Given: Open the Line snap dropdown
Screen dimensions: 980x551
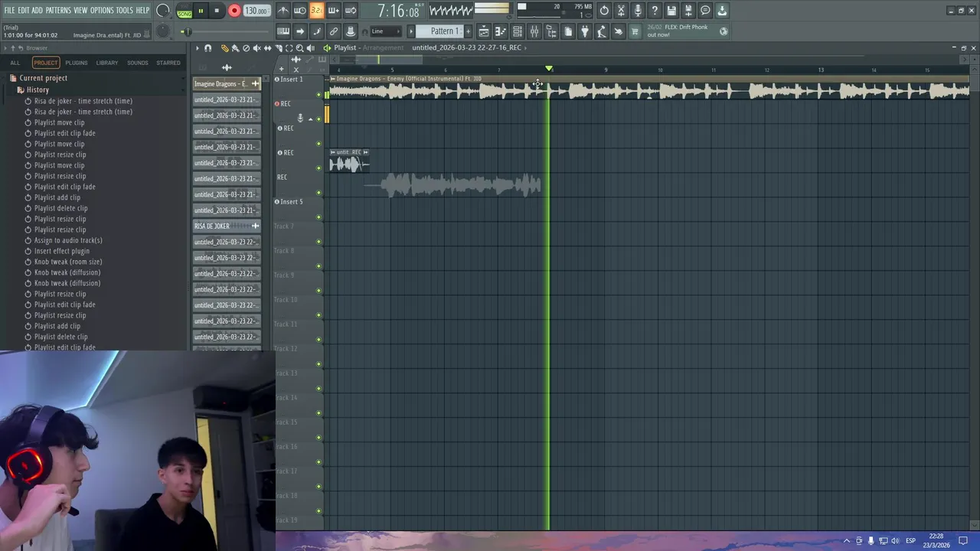Looking at the screenshot, I should click(385, 31).
